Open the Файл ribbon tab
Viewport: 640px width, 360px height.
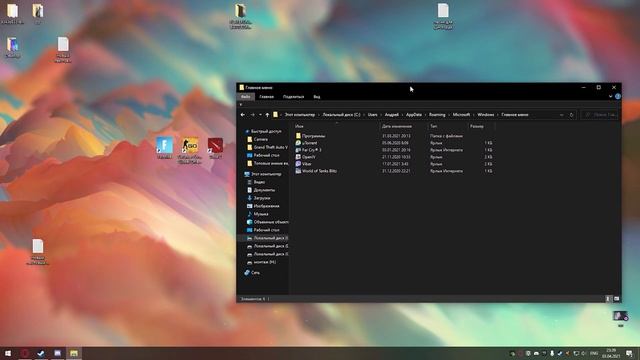[246, 97]
